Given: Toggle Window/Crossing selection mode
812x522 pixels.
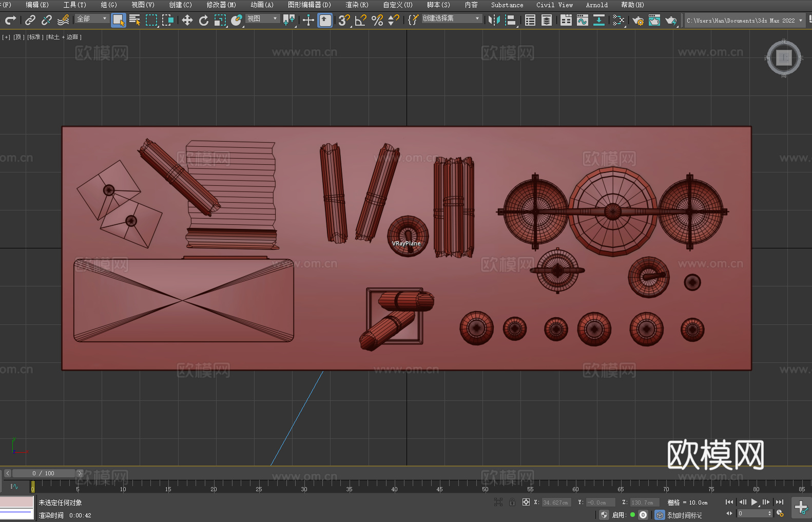Looking at the screenshot, I should [x=168, y=20].
